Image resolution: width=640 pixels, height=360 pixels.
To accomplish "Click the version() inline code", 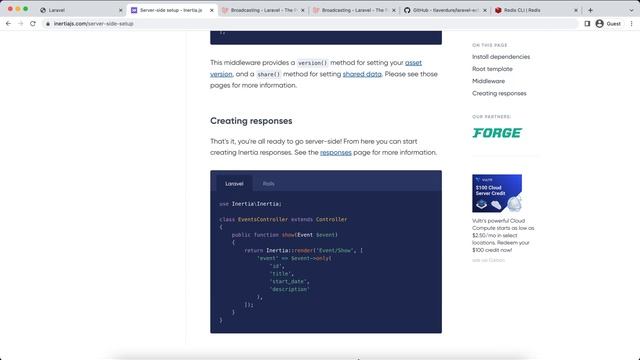I will click(312, 63).
